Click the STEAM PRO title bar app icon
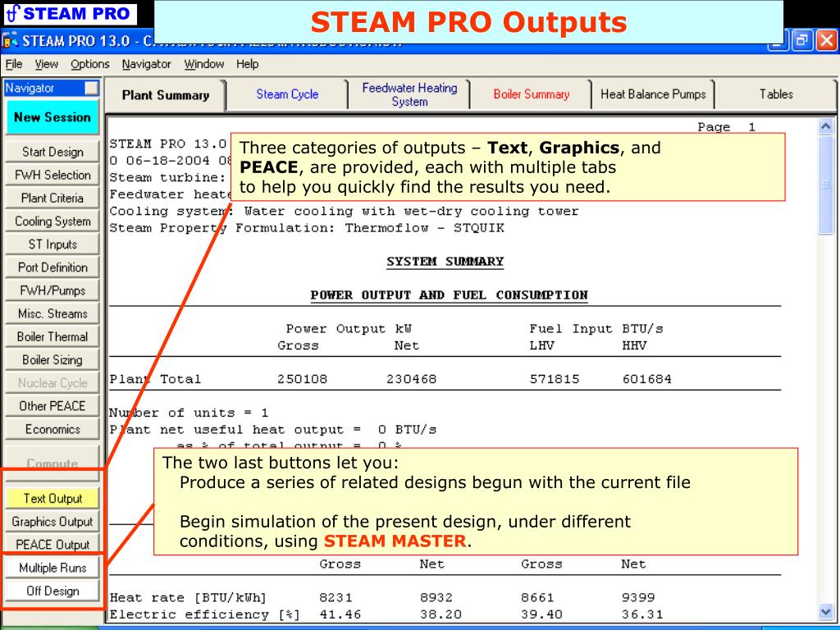Screen dimensions: 840x630 click(x=10, y=41)
